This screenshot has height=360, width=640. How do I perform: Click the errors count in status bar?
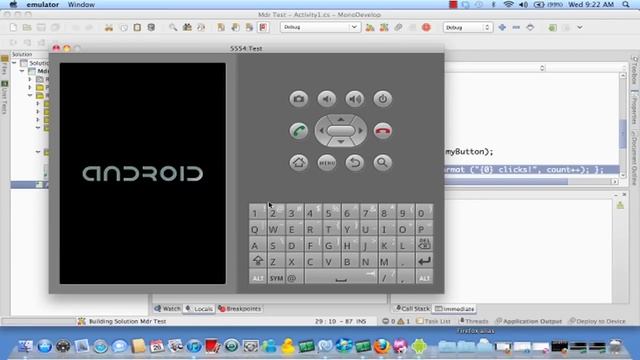389,321
